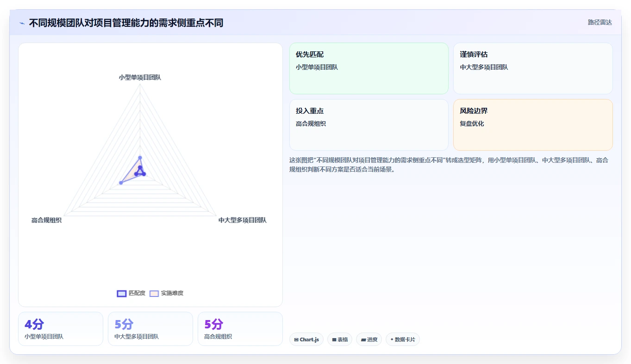
Task: Click 复盘优化 text in 风险边界 card
Action: (x=472, y=124)
